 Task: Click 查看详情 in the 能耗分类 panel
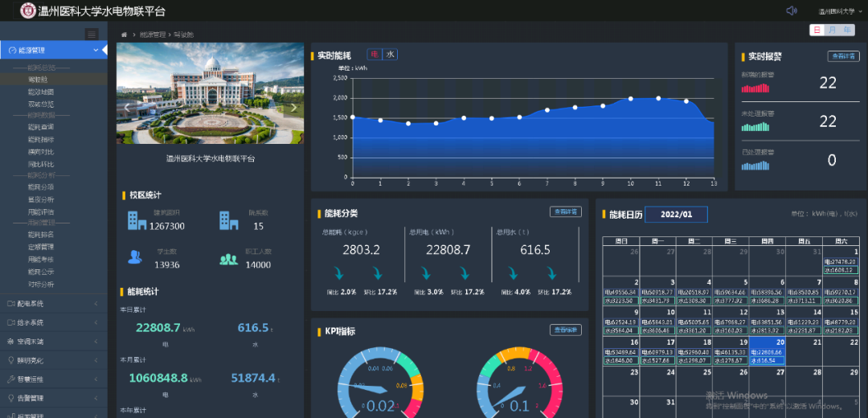[566, 211]
